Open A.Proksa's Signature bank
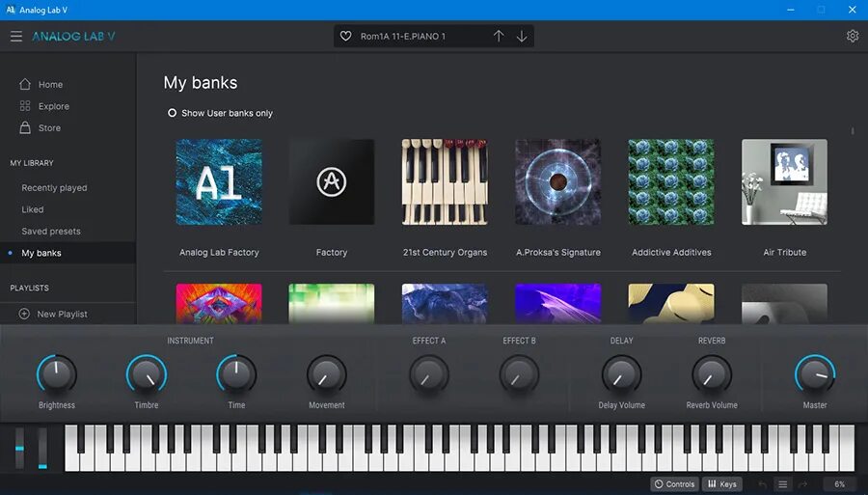Viewport: 868px width, 495px height. click(558, 182)
